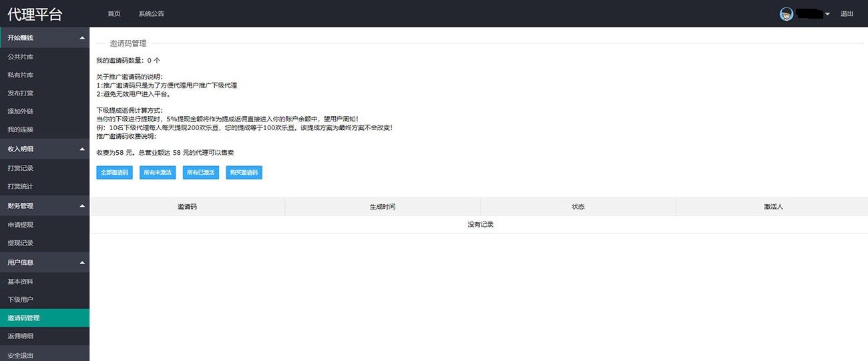Collapse the 收入明细 sidebar section
The image size is (868, 361).
coord(45,149)
